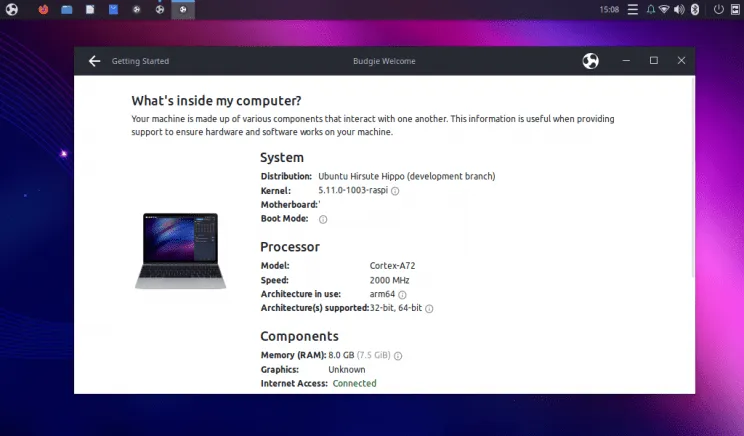744x436 pixels.
Task: Open the Files folder icon in the panel
Action: point(67,10)
